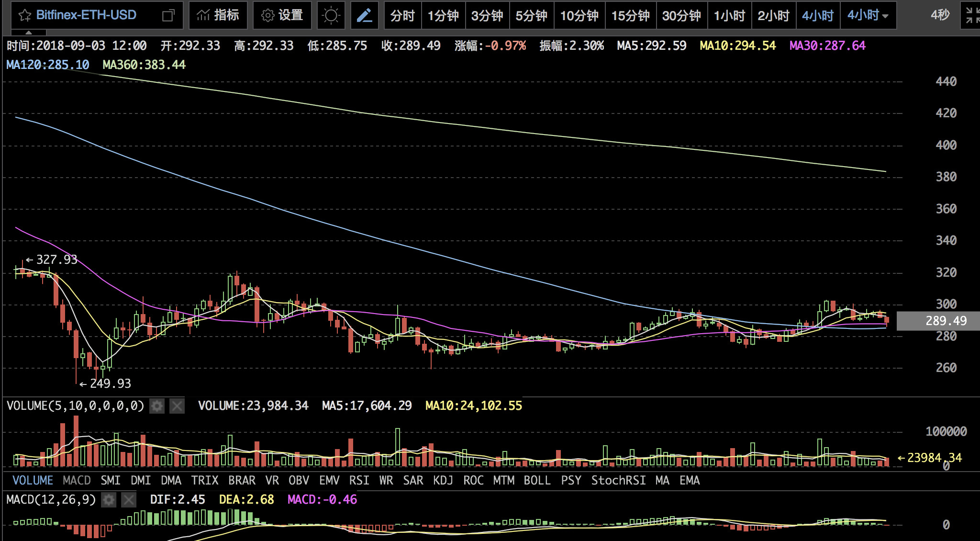Click the 23984.34 volume marker label

930,458
